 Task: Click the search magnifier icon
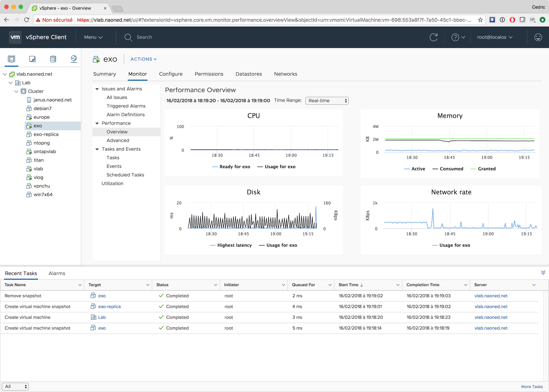[x=128, y=37]
